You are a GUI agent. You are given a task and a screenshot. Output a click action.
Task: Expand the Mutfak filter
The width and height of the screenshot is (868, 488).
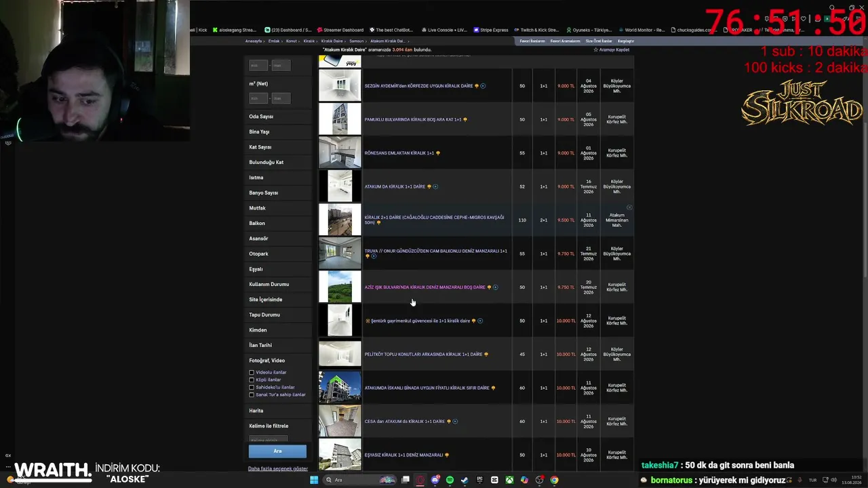[x=278, y=208]
